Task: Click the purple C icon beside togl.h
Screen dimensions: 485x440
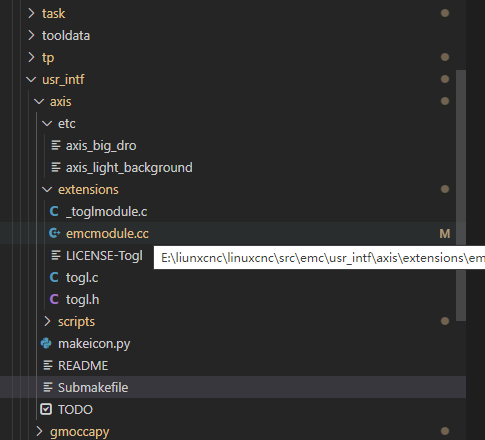Action: [54, 299]
